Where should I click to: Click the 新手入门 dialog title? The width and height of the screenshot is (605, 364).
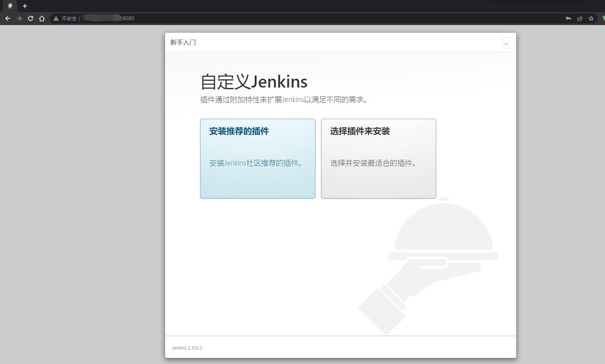click(183, 43)
